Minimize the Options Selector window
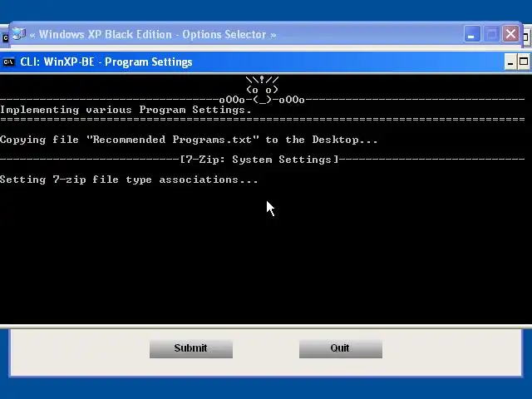532x399 pixels. (x=472, y=34)
